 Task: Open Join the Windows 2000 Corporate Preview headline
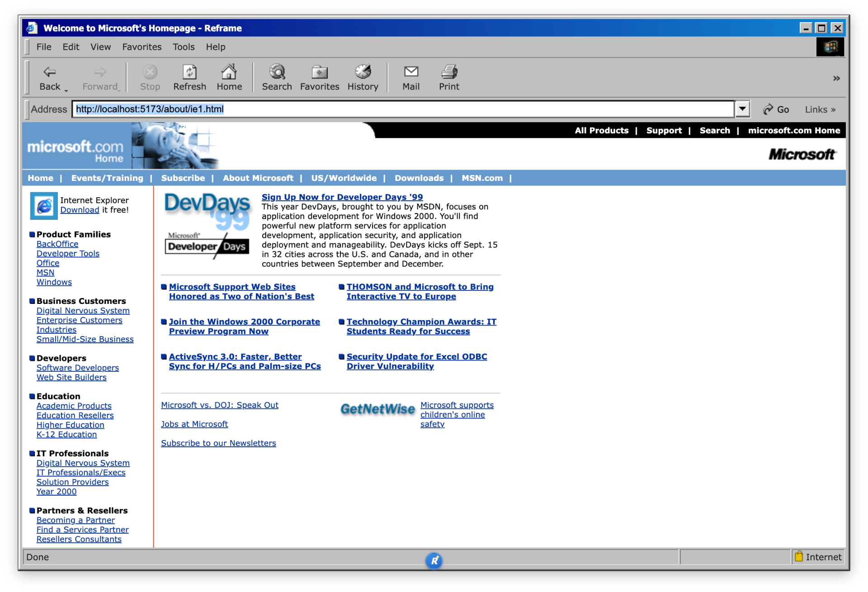[x=245, y=327]
